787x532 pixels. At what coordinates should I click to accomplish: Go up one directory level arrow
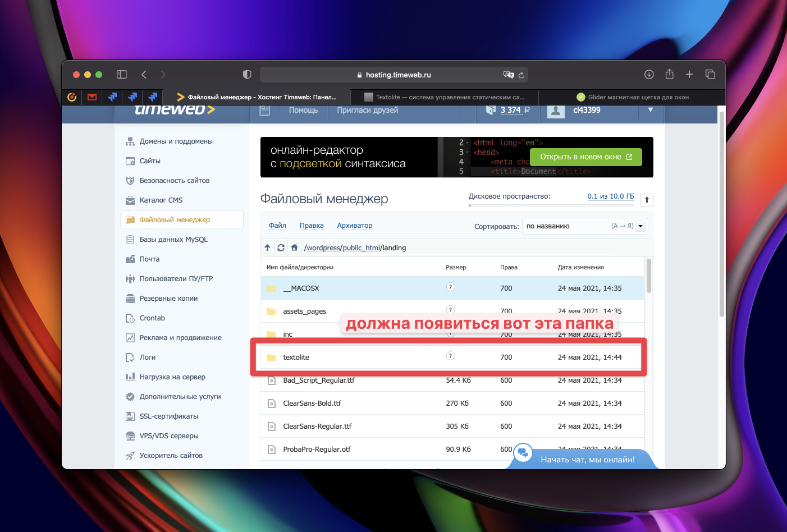(267, 247)
